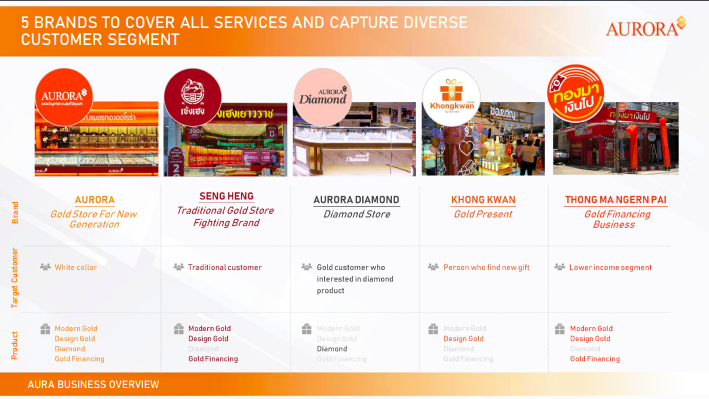
Task: Click 'Modern Gold' in Thong Ma Ngern Pai column
Action: pyautogui.click(x=591, y=328)
